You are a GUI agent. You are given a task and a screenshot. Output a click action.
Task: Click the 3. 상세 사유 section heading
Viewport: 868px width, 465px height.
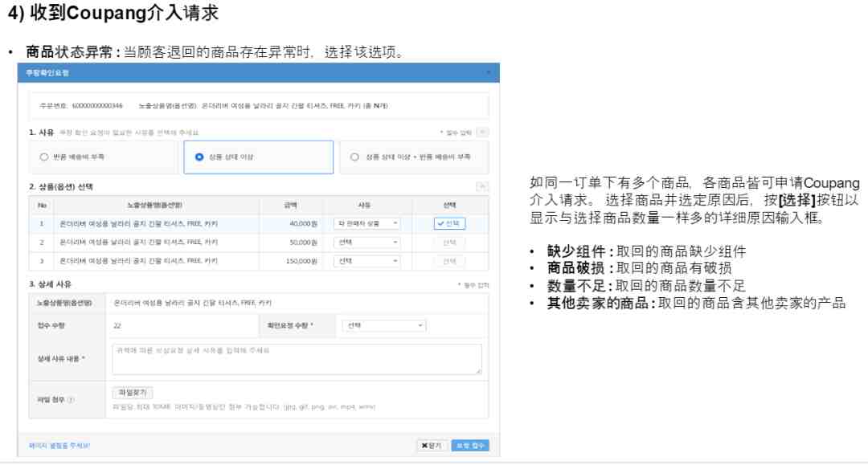(x=50, y=284)
